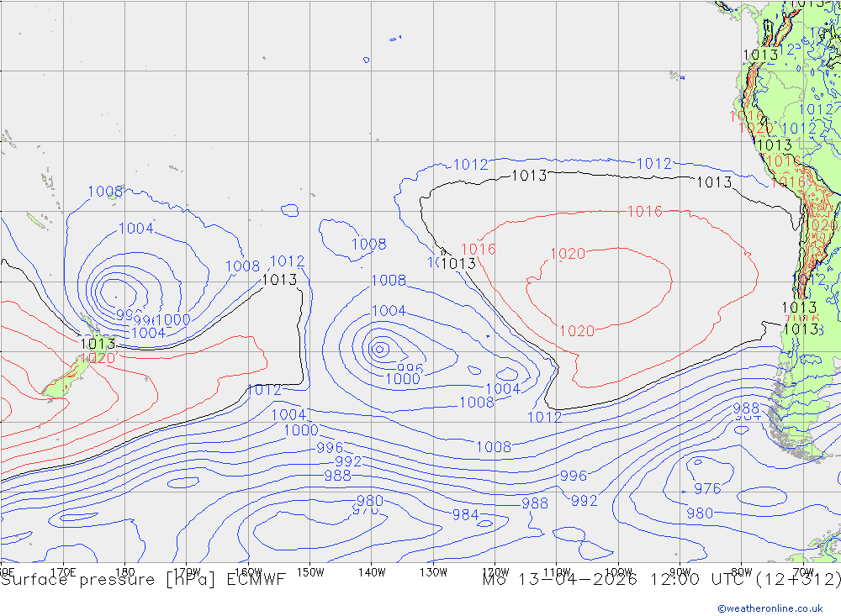
Task: Click the 100W longitude label
Action: 618,572
